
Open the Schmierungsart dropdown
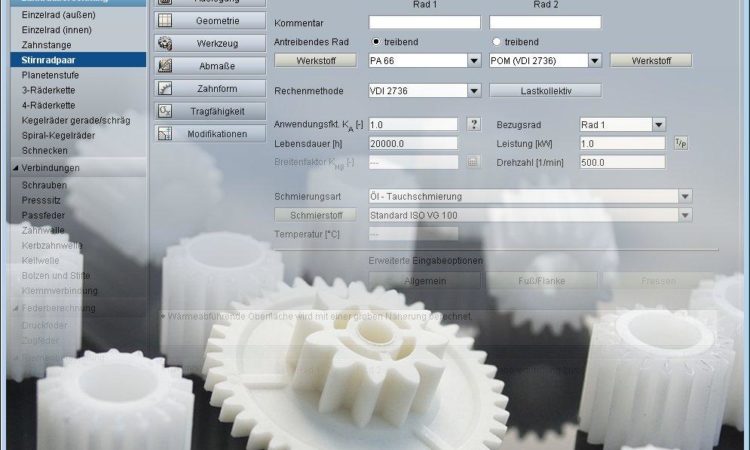(x=685, y=196)
